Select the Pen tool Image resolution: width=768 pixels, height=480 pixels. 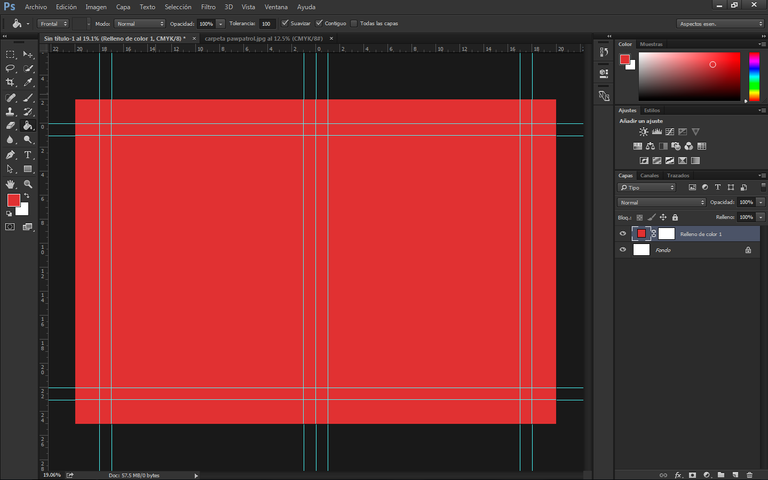[x=10, y=155]
